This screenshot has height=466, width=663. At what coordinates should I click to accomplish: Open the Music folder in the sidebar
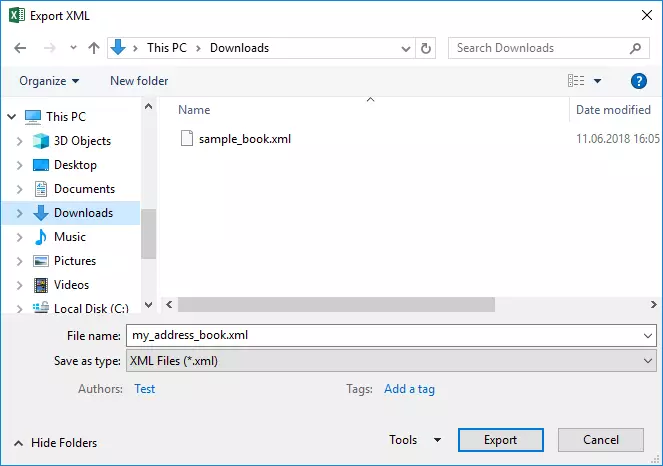pos(69,237)
